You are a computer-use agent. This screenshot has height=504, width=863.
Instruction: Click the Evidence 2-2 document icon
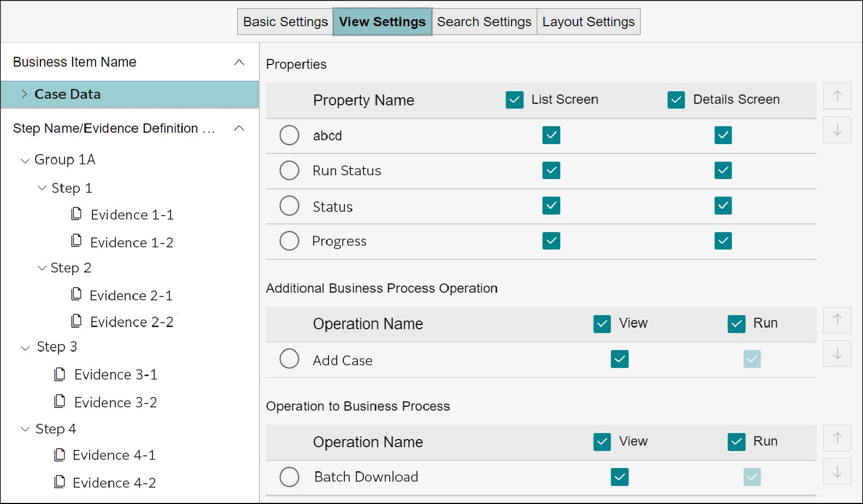[x=77, y=321]
